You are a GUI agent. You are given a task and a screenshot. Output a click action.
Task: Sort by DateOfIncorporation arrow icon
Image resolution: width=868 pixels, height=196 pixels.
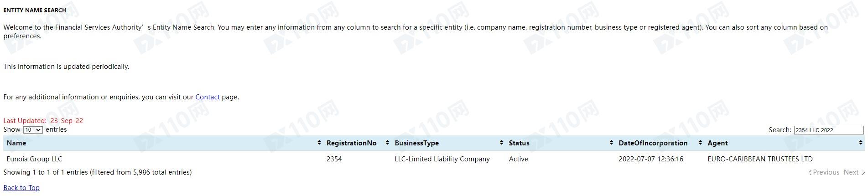click(700, 143)
